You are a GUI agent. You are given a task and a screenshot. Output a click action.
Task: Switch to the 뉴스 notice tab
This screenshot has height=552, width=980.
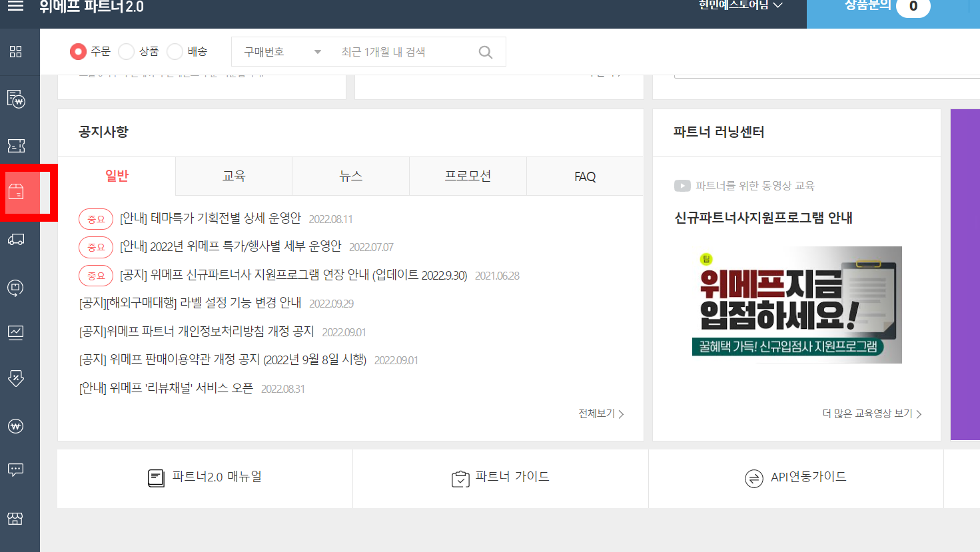click(x=351, y=176)
